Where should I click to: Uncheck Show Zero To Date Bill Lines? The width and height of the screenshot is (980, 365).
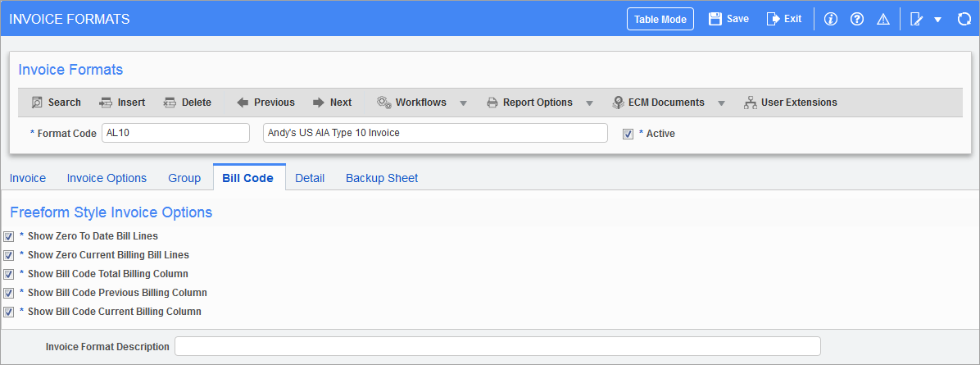[x=8, y=237]
